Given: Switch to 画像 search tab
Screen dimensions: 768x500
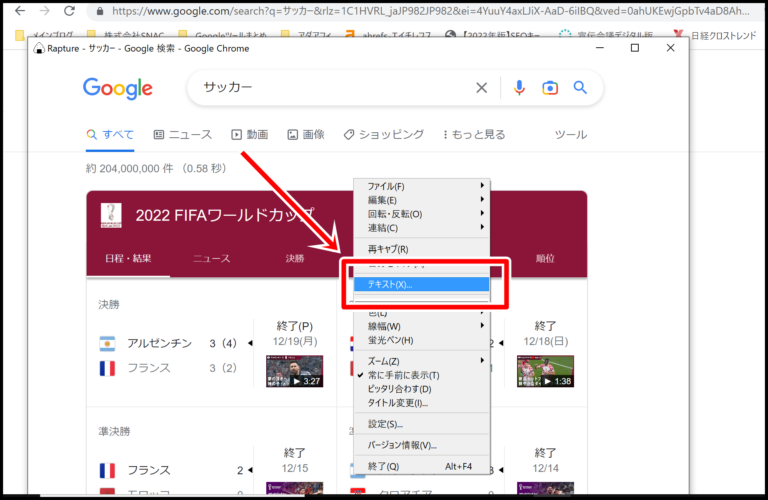Looking at the screenshot, I should coord(306,135).
